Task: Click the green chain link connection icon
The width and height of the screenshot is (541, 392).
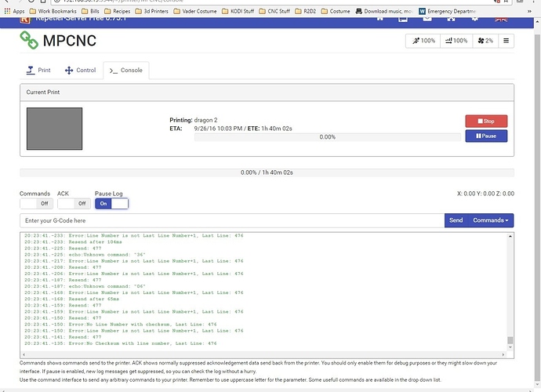Action: [29, 40]
